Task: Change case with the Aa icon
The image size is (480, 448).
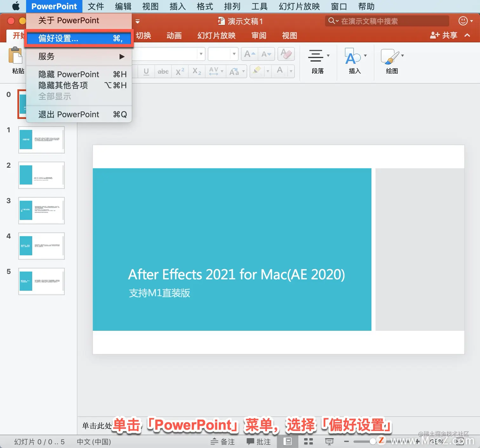Action: [235, 71]
